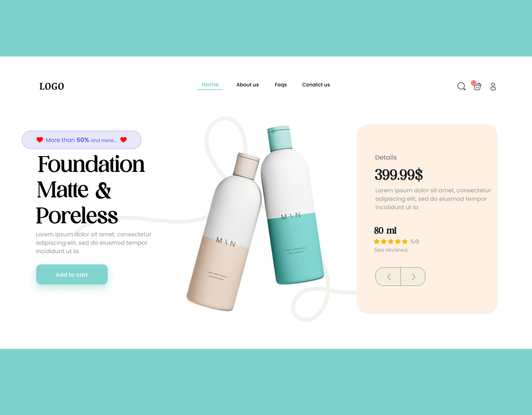Click the left navigation arrow button
This screenshot has height=415, width=532.
tap(388, 276)
